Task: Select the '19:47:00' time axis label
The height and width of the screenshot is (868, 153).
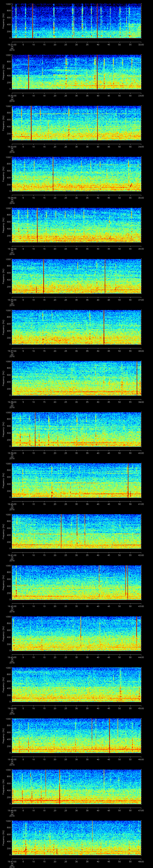Action: (12, 861)
